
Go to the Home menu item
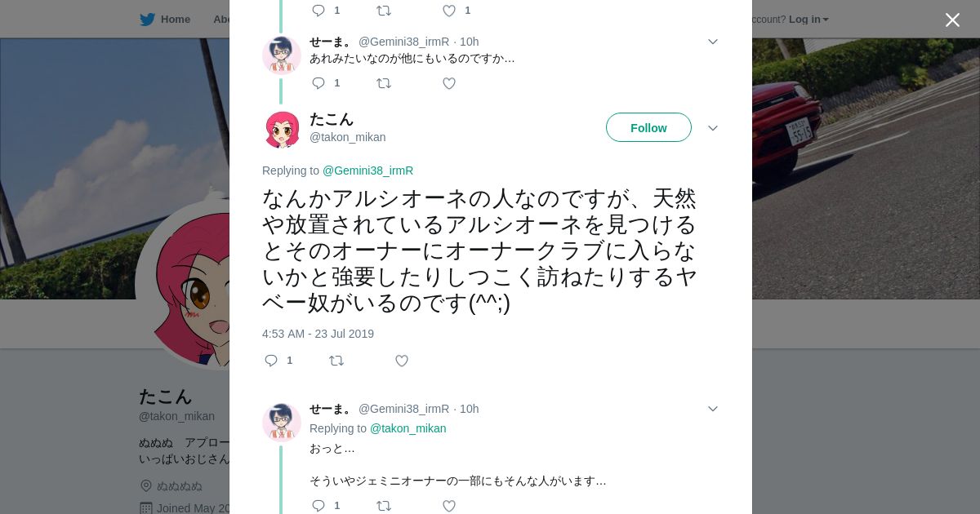[175, 19]
